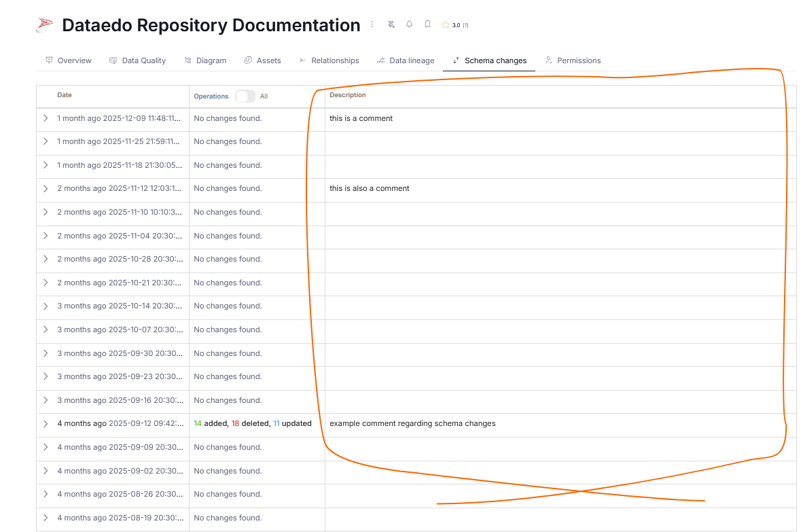
Task: Click the icon right of the three-dot menu
Action: pos(391,24)
